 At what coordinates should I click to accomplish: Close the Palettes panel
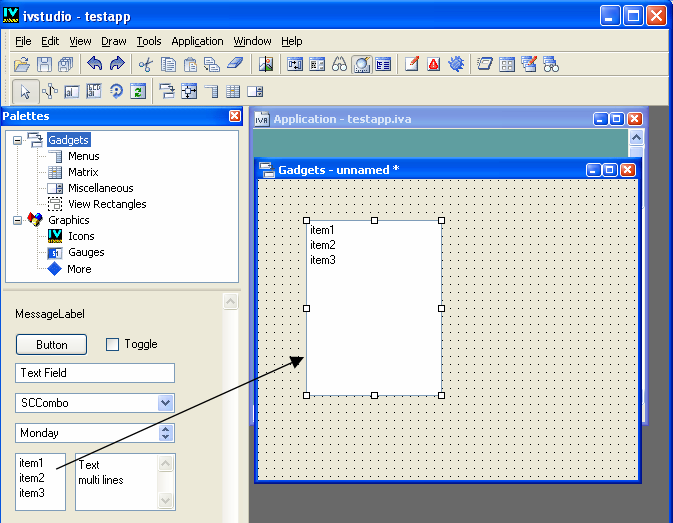click(234, 116)
